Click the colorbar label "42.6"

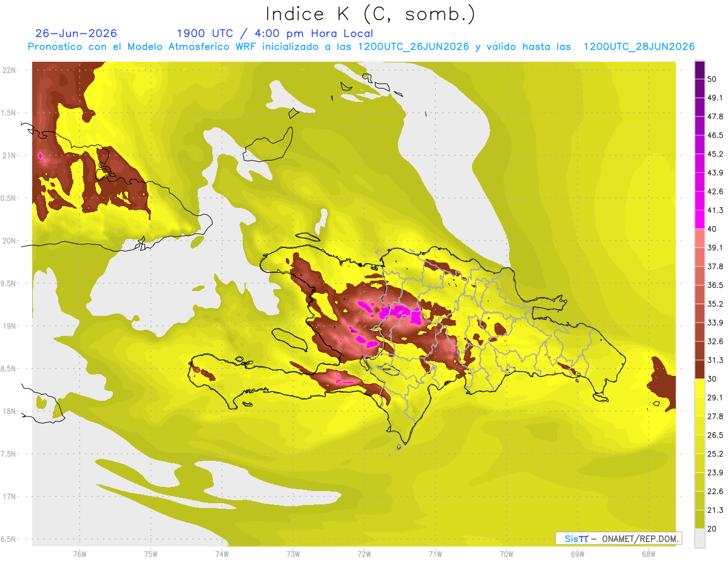[715, 192]
